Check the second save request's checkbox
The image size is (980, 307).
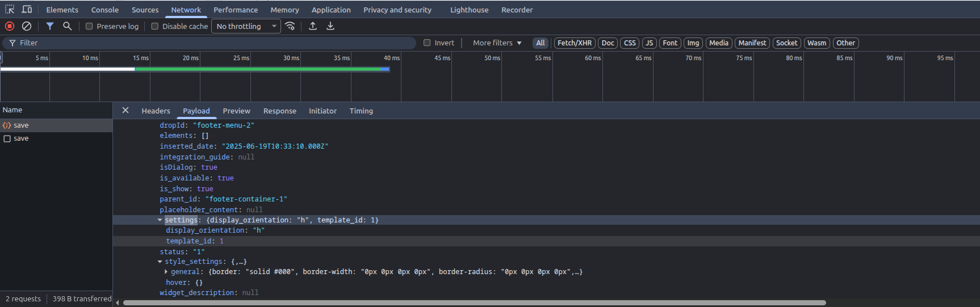pyautogui.click(x=7, y=138)
